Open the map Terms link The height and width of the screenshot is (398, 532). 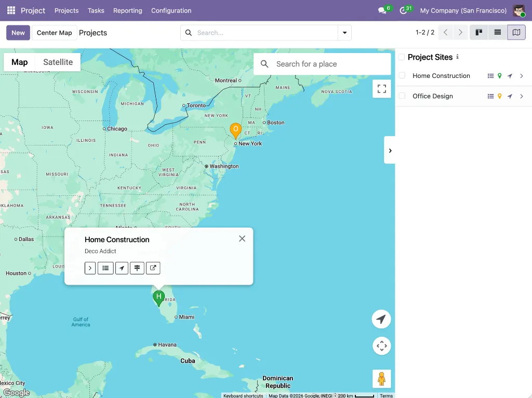[x=386, y=395]
